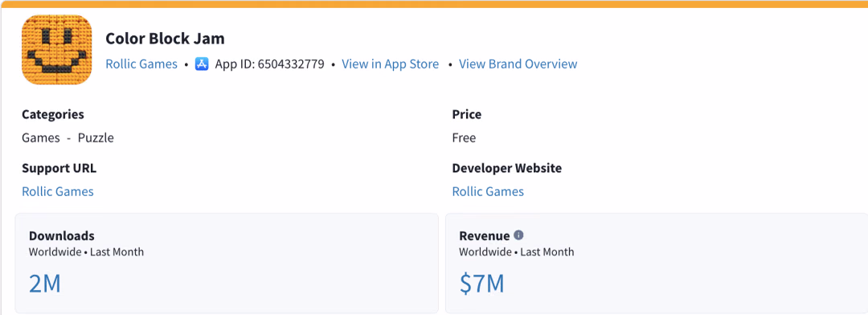Open View in App Store link
868x315 pixels.
391,64
